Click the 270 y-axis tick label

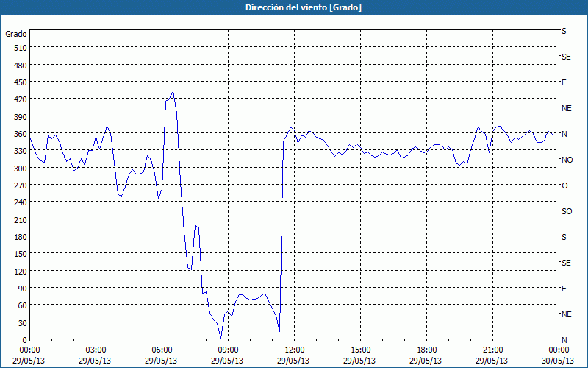point(21,185)
